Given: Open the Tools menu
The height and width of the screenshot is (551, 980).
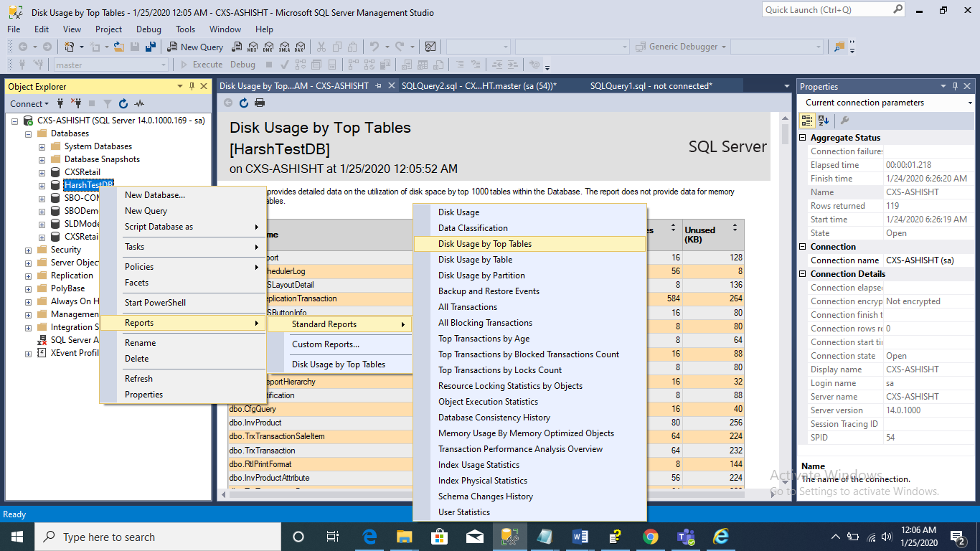Looking at the screenshot, I should pyautogui.click(x=186, y=29).
